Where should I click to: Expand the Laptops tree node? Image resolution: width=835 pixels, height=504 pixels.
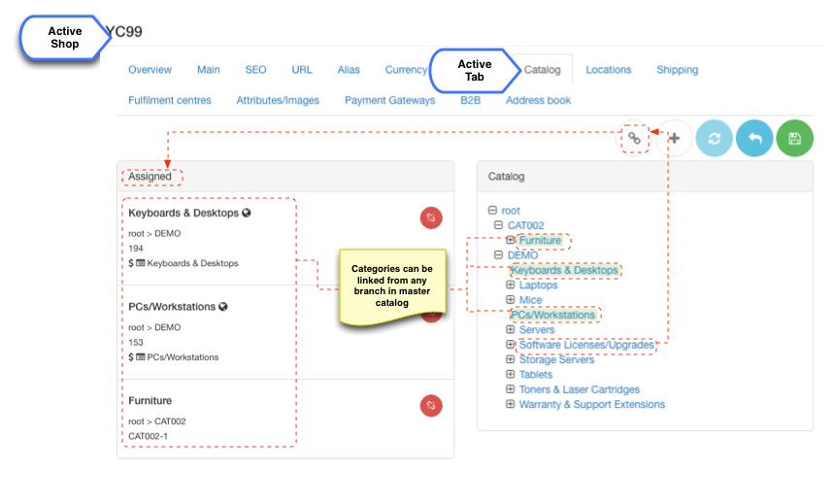click(x=510, y=286)
